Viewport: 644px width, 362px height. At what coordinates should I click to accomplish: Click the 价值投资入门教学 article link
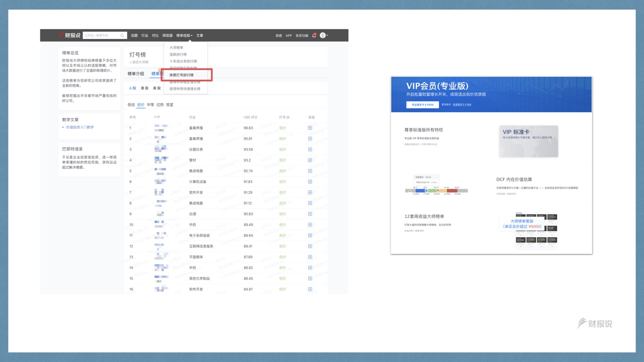80,127
